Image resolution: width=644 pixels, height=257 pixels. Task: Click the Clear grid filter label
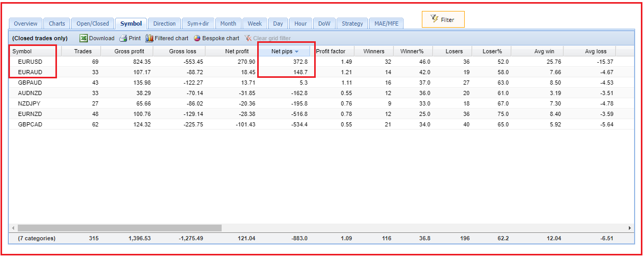pos(272,38)
